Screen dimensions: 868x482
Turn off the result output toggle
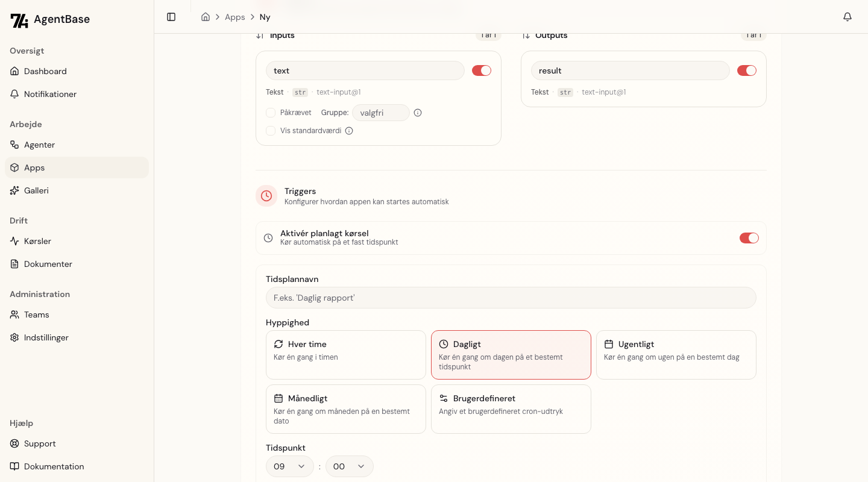(746, 70)
